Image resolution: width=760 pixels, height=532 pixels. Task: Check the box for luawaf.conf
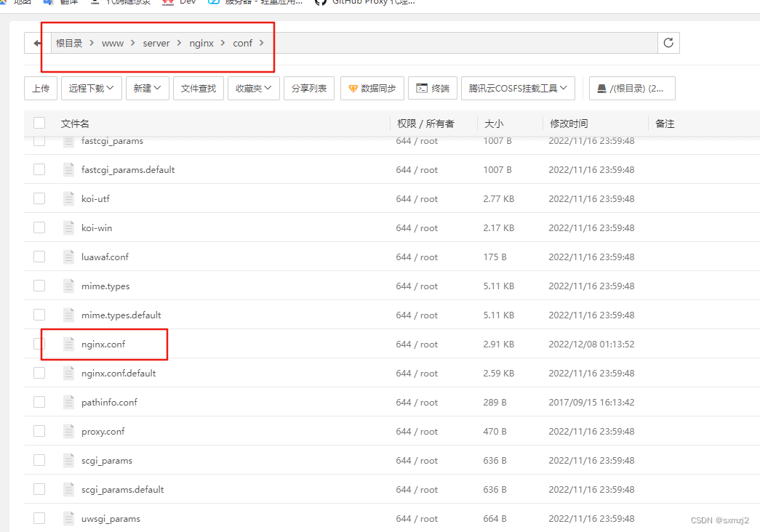39,257
